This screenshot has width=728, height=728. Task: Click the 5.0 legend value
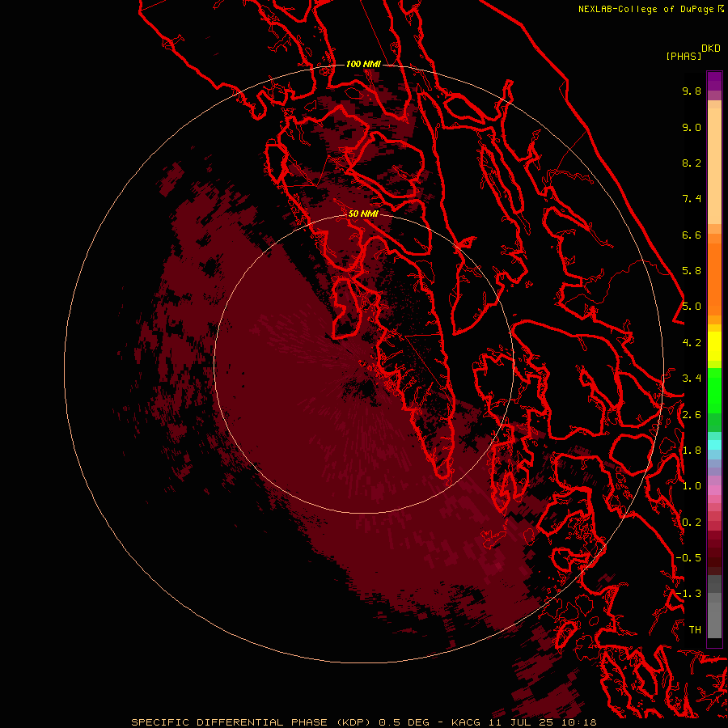pyautogui.click(x=692, y=307)
